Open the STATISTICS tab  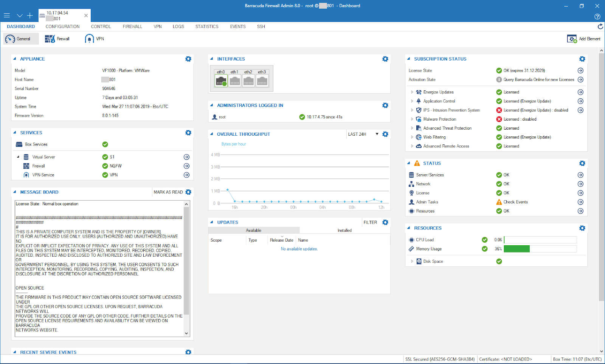pos(207,27)
